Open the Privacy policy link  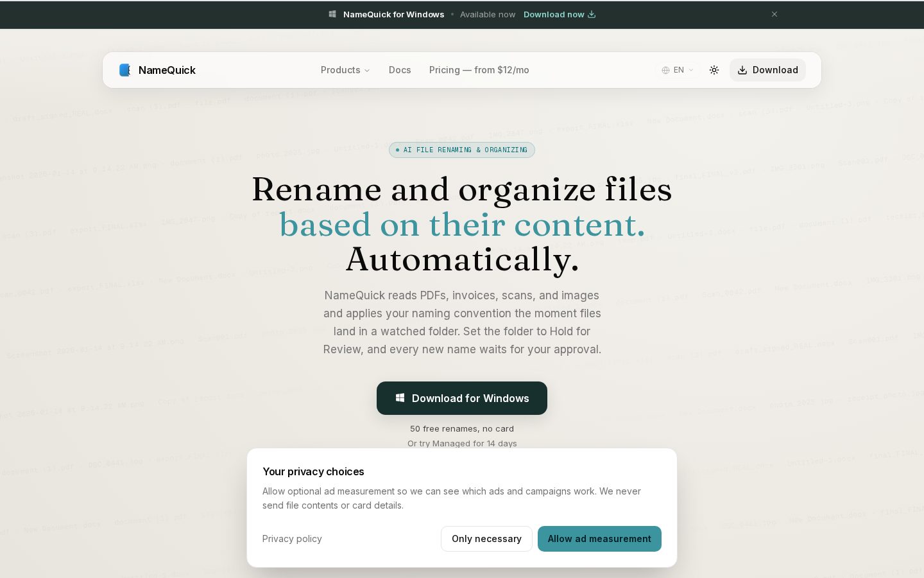[x=292, y=539]
